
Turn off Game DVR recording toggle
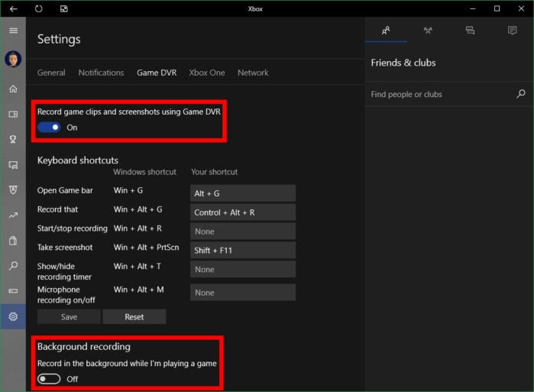49,128
